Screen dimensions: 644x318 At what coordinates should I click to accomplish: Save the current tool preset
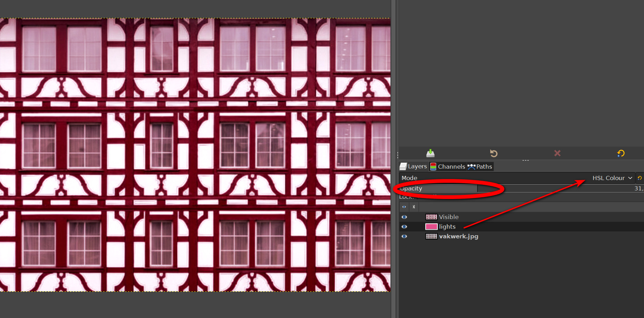pyautogui.click(x=430, y=153)
